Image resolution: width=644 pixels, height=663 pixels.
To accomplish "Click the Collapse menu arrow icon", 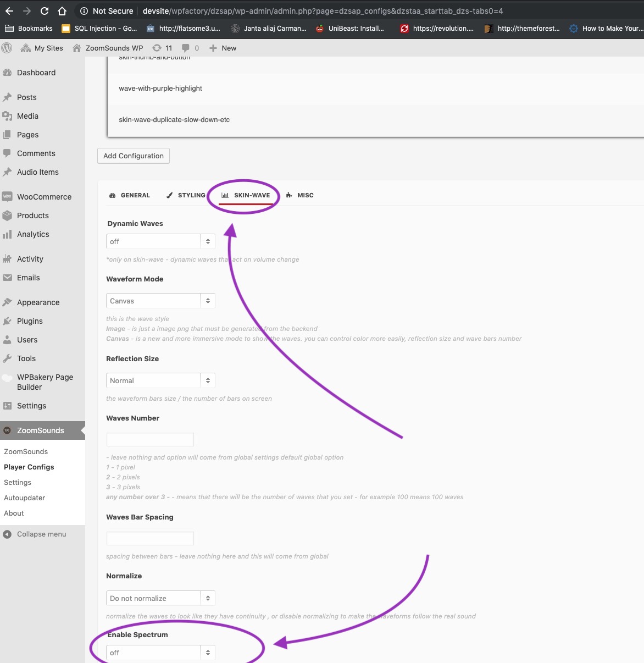I will point(7,534).
